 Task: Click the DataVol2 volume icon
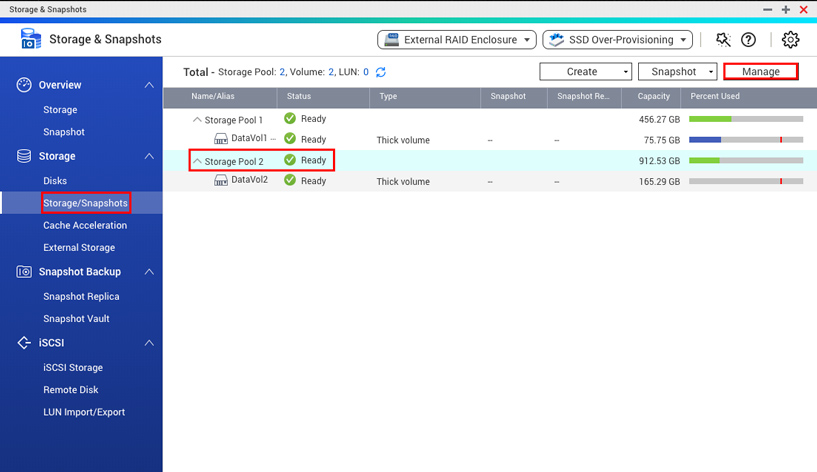[221, 180]
